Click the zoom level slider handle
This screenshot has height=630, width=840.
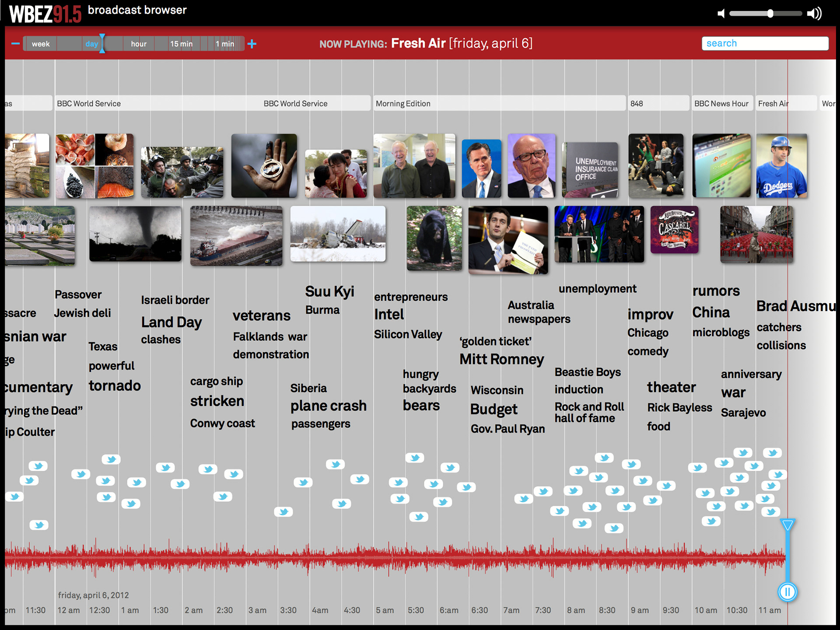102,44
